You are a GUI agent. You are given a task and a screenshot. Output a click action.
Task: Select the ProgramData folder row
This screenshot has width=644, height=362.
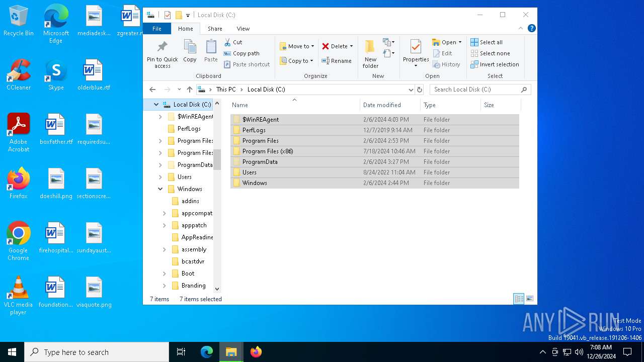(x=375, y=162)
